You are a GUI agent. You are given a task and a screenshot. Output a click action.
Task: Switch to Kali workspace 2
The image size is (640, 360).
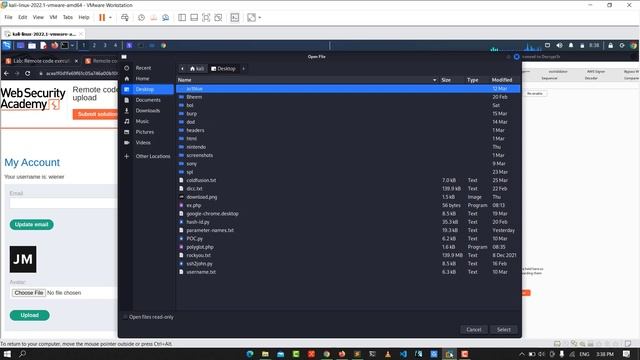click(x=94, y=45)
